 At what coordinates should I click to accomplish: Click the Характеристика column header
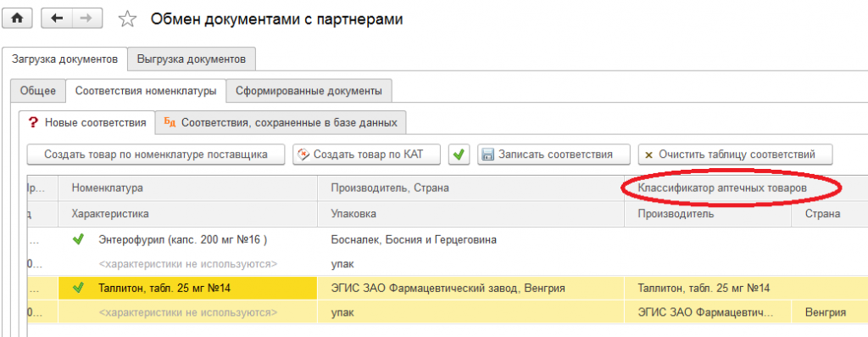click(x=187, y=213)
